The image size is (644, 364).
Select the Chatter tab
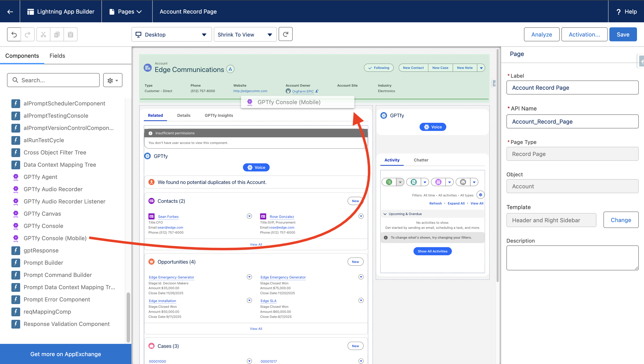pyautogui.click(x=421, y=160)
